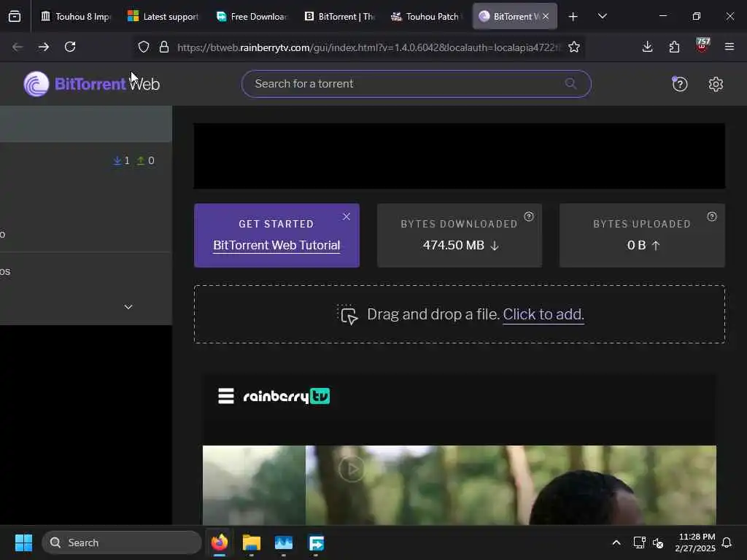Viewport: 747px width, 560px height.
Task: Open the tracking protection shield icon
Action: (144, 47)
